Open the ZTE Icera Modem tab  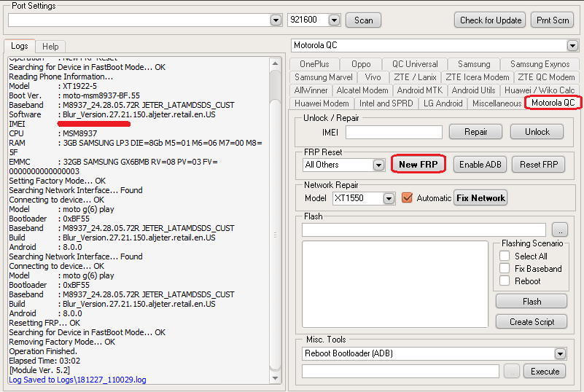(477, 77)
